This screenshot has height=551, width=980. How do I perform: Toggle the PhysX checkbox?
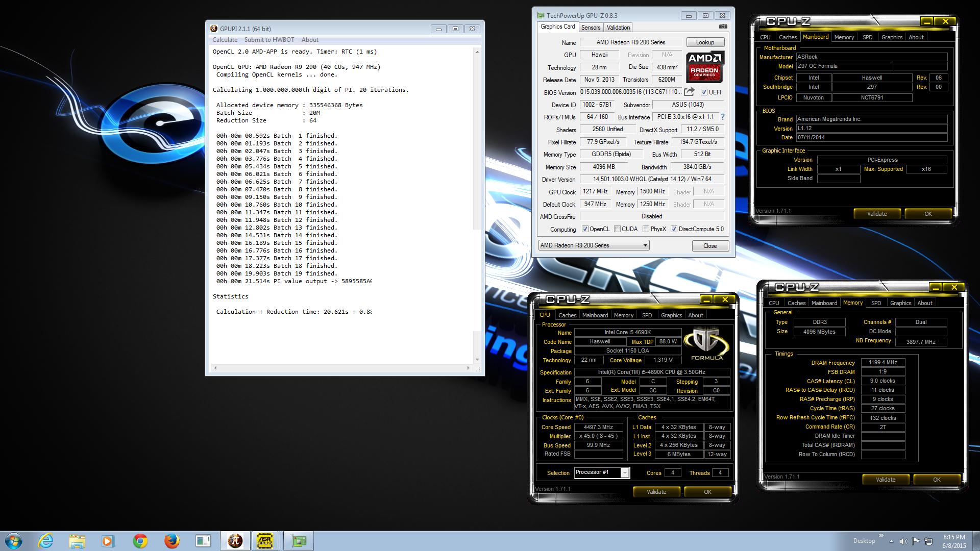646,229
